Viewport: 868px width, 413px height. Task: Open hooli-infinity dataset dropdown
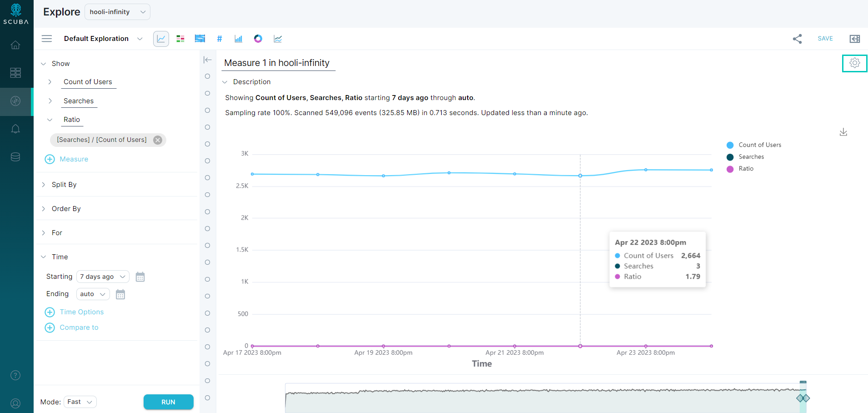click(117, 12)
